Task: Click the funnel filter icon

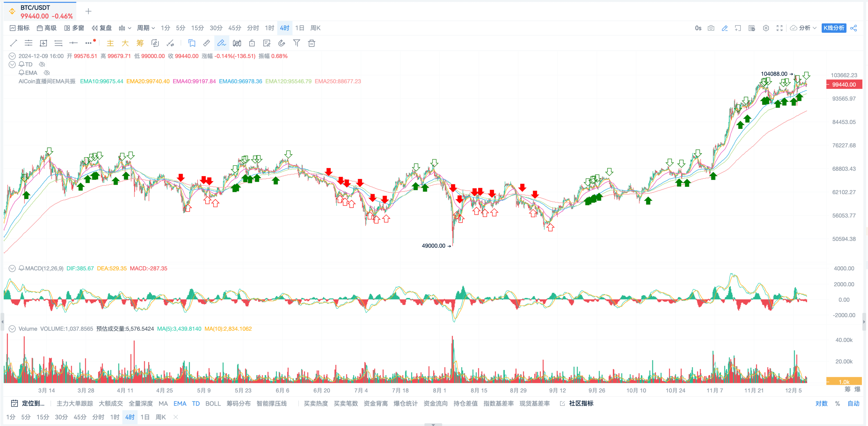Action: coord(296,43)
